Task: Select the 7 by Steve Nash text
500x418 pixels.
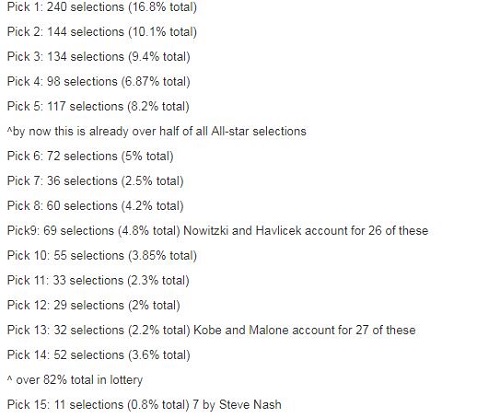Action: pos(237,405)
